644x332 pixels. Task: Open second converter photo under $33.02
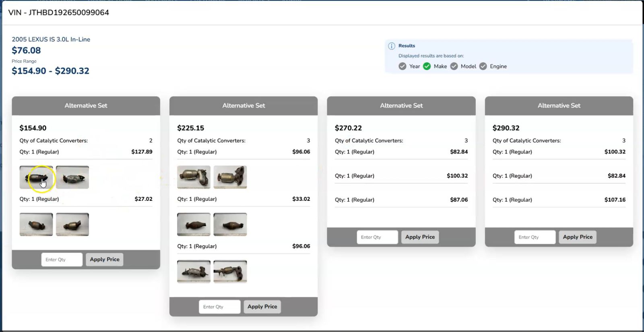point(230,225)
